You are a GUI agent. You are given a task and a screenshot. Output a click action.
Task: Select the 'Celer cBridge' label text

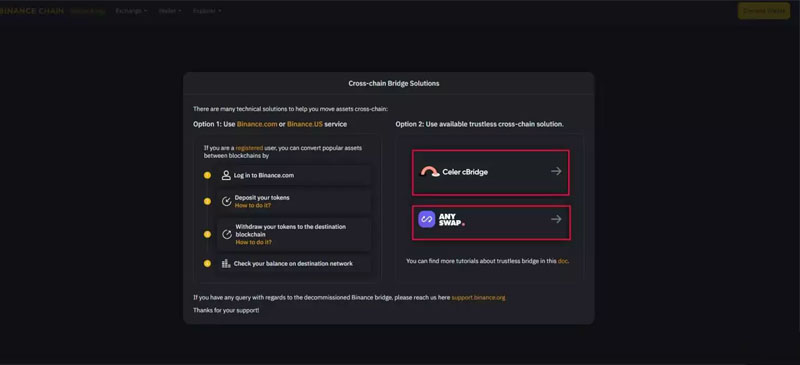pyautogui.click(x=465, y=172)
